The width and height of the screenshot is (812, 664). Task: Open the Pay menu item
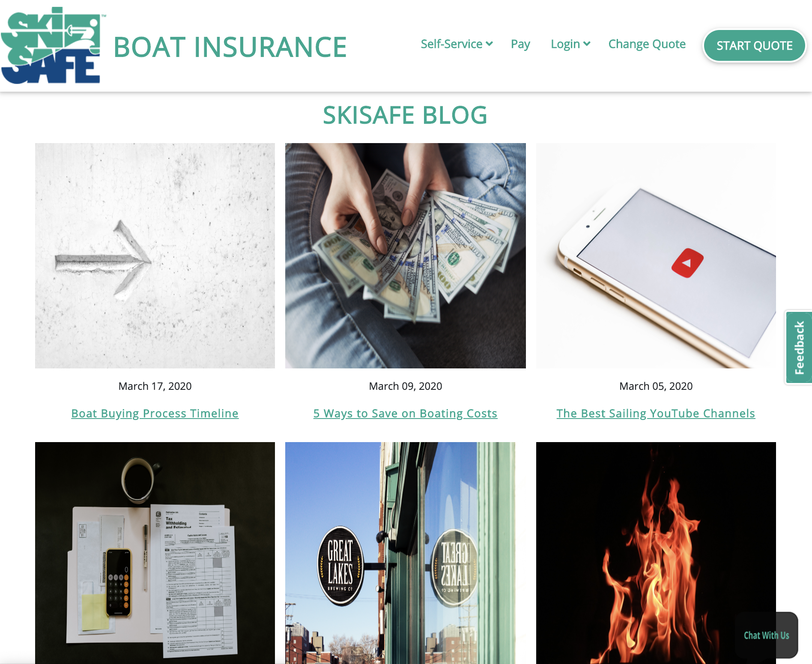(520, 44)
